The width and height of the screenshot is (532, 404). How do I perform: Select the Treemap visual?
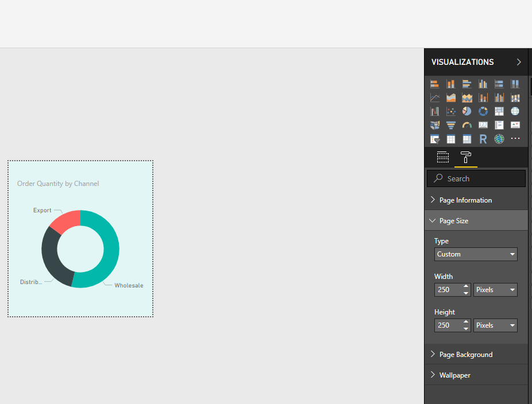[499, 111]
